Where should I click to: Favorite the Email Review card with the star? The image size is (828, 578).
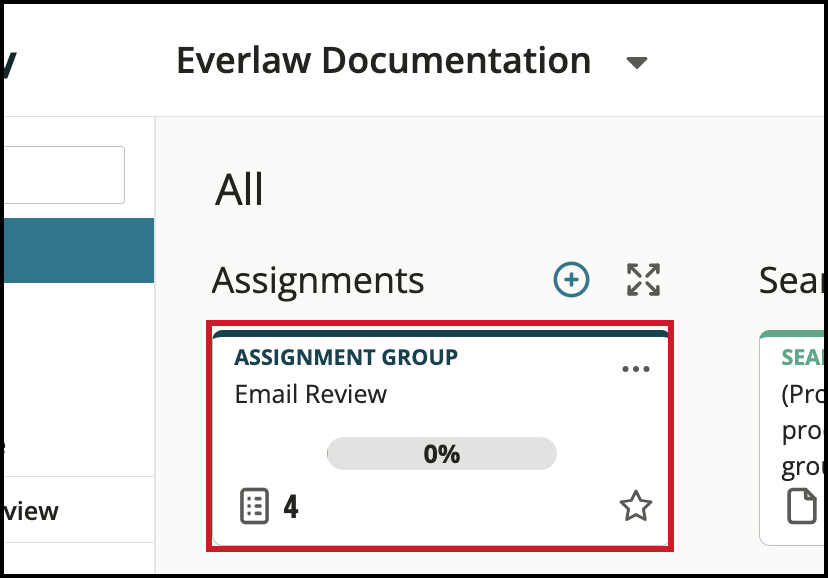click(x=636, y=506)
